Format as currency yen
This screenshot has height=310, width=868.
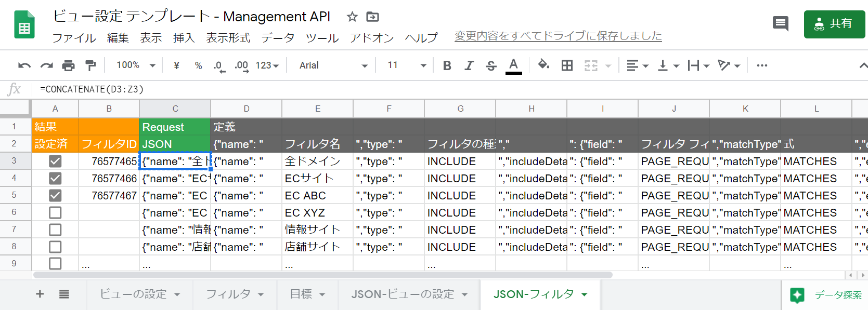(176, 65)
